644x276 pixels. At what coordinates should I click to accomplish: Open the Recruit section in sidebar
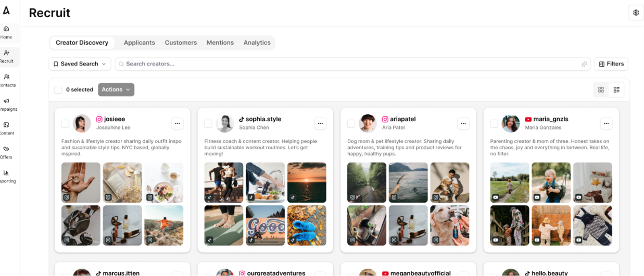click(6, 57)
